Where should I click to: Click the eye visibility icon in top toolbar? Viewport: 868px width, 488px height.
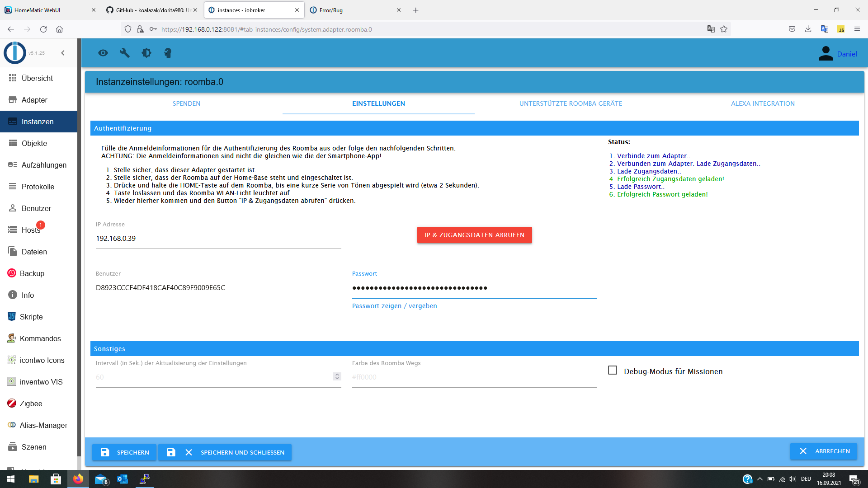point(103,53)
